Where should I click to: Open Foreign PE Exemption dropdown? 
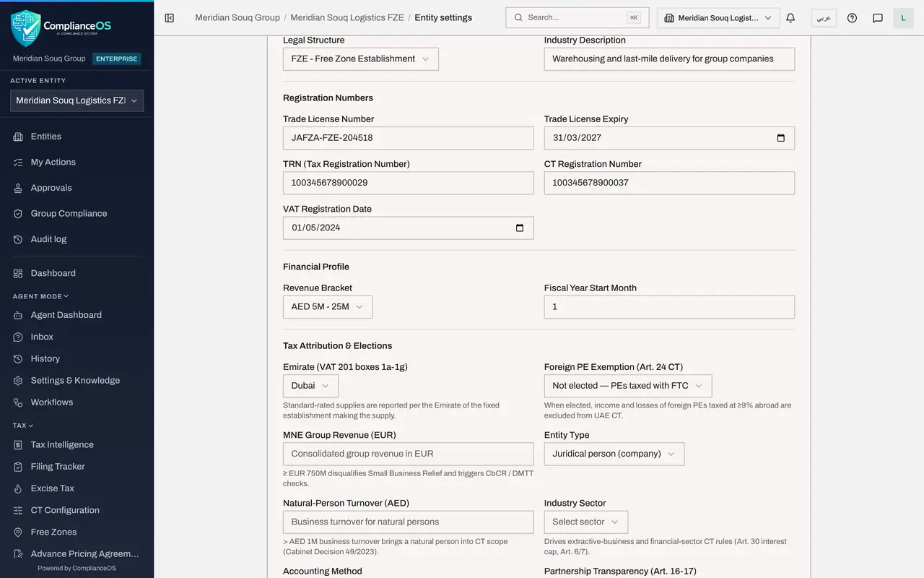(x=628, y=386)
